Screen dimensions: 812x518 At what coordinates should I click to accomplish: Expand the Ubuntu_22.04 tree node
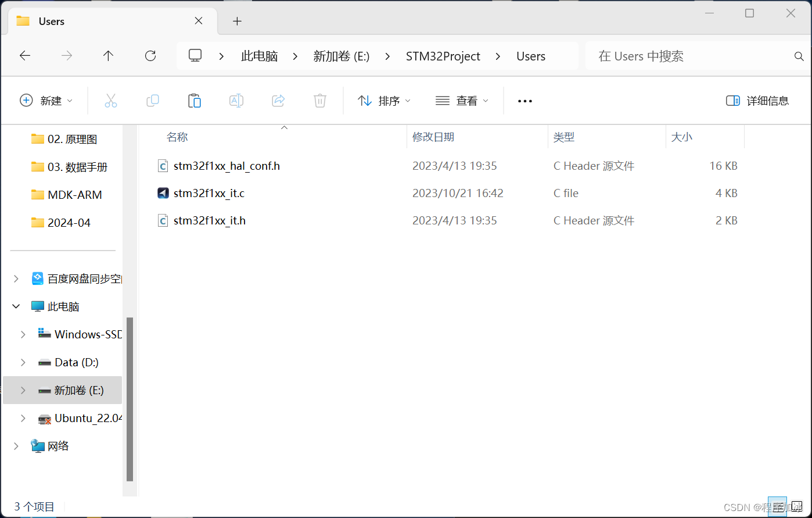pyautogui.click(x=23, y=418)
